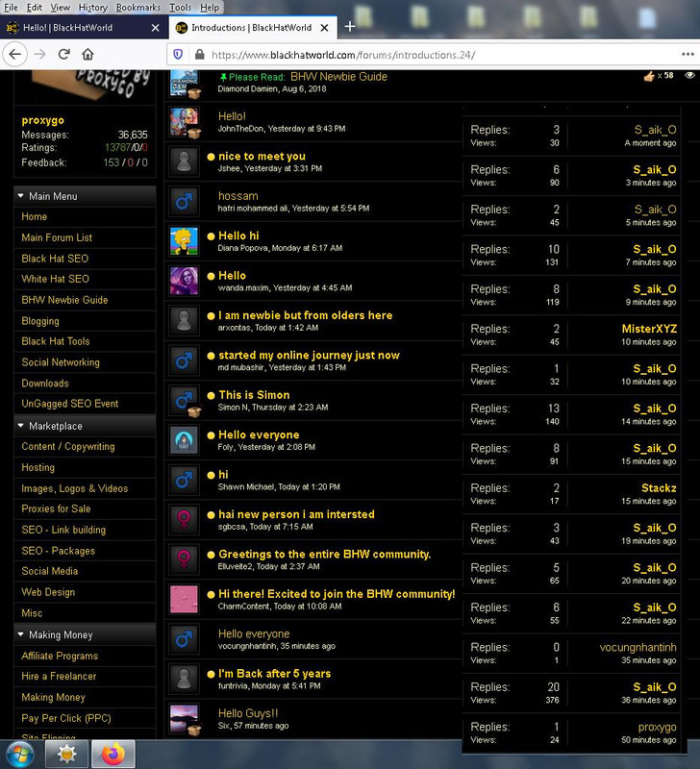Switch to the Hello! BlackHatWorld tab

click(84, 28)
